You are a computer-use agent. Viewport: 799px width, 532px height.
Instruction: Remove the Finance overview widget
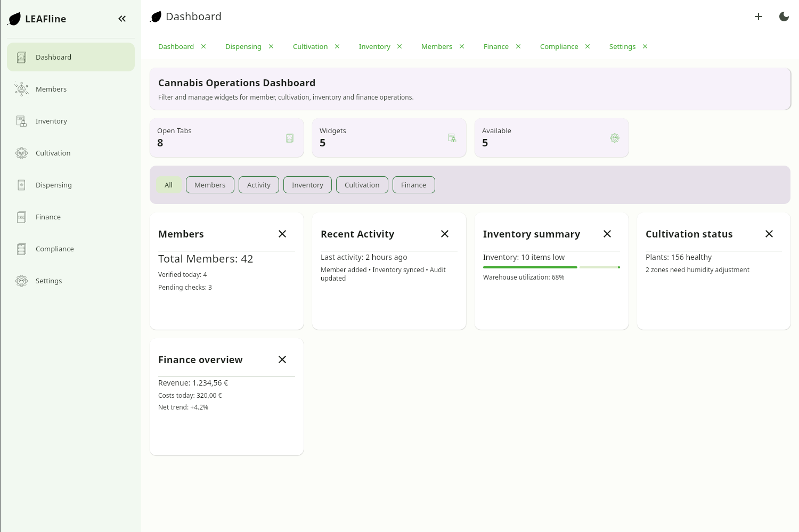pyautogui.click(x=282, y=359)
